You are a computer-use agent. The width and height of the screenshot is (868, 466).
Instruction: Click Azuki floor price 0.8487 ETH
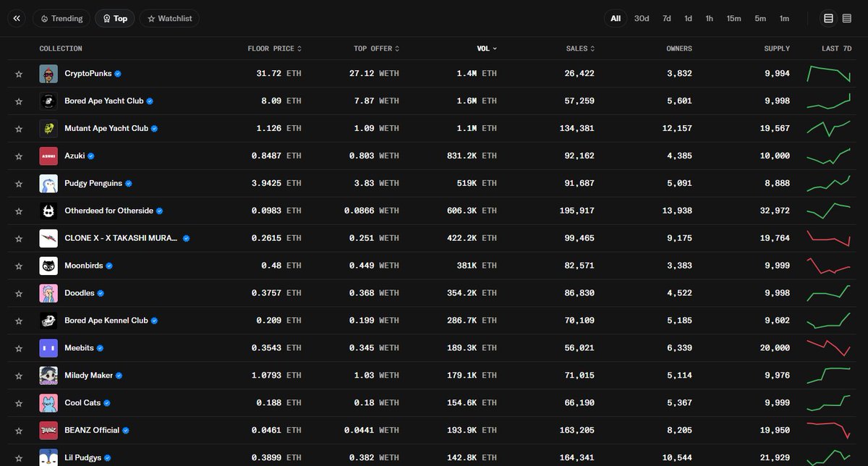[x=276, y=156]
